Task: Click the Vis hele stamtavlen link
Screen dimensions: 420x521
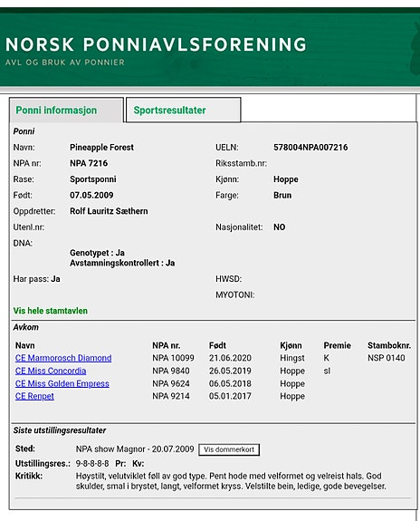Action: (x=51, y=311)
